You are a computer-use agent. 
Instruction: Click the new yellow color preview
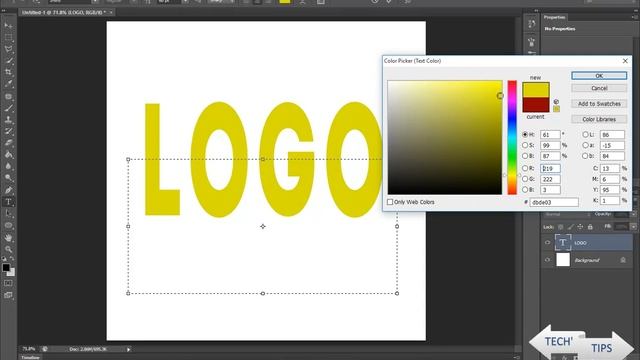[536, 90]
